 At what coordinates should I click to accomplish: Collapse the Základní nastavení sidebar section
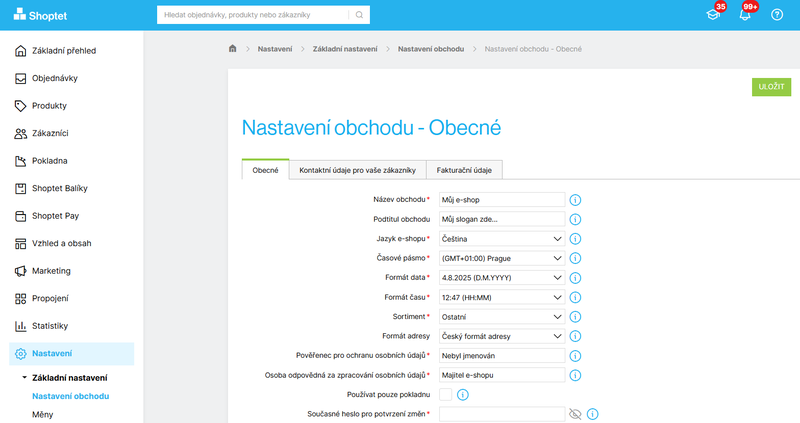coord(24,378)
